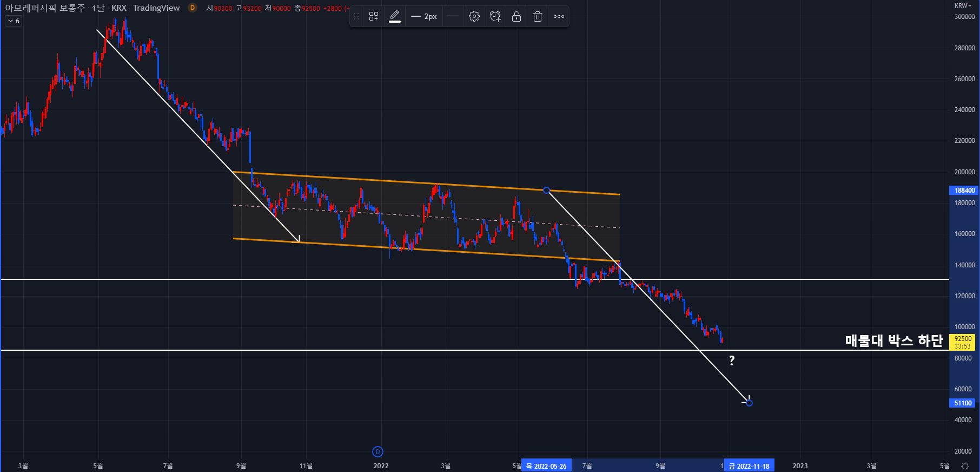This screenshot has width=980, height=472.
Task: Grab the drawing toolbar drag handle
Action: tap(356, 16)
